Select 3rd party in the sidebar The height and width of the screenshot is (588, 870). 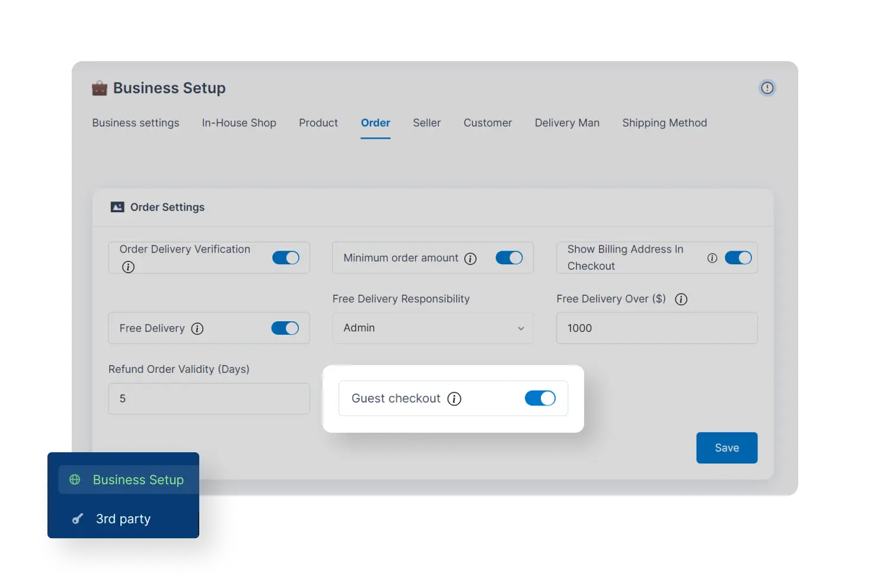[x=123, y=519]
